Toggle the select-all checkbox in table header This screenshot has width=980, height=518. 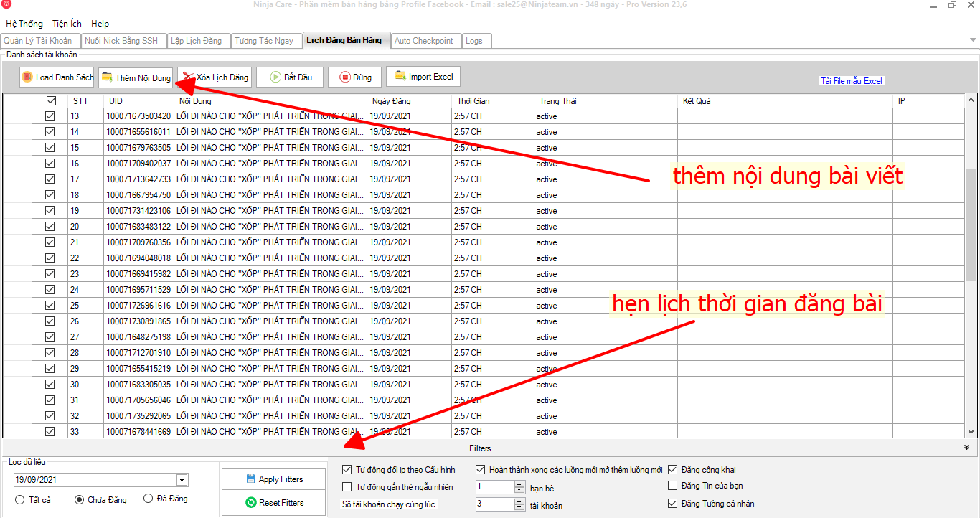(51, 101)
